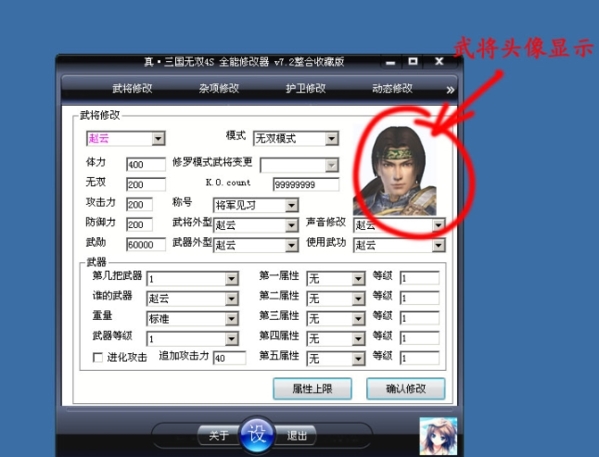The width and height of the screenshot is (599, 457).
Task: Open the 第三属性 dropdown
Action: (336, 318)
